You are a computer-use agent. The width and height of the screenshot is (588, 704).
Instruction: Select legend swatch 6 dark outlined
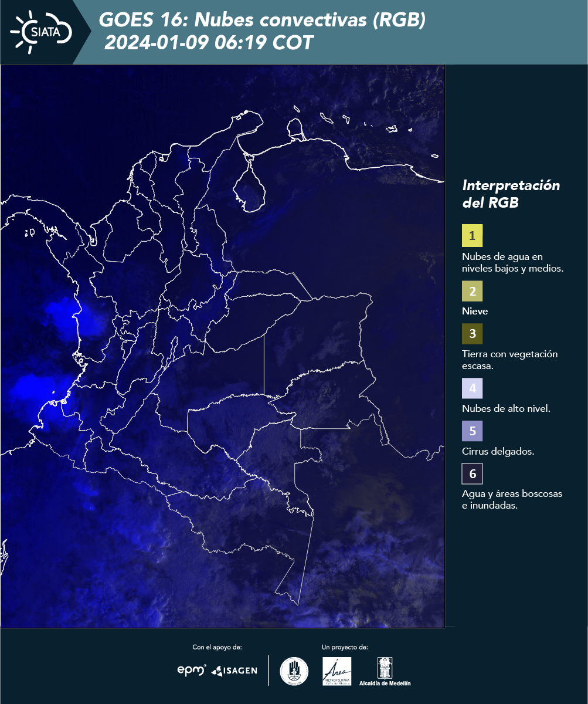tap(472, 473)
